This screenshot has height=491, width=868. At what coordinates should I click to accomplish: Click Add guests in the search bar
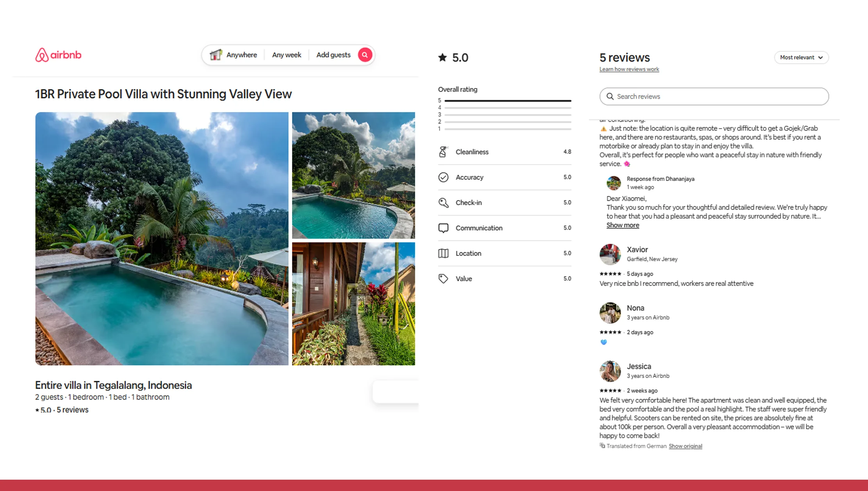click(333, 55)
